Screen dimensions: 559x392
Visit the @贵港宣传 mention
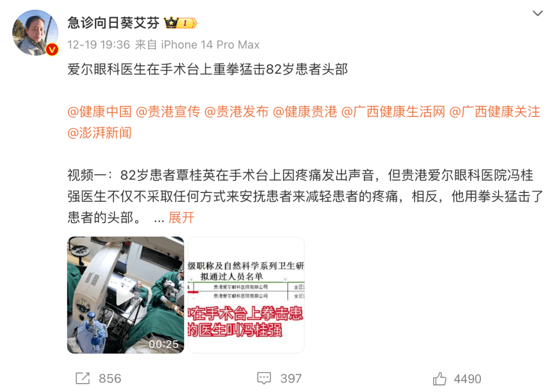pos(168,112)
